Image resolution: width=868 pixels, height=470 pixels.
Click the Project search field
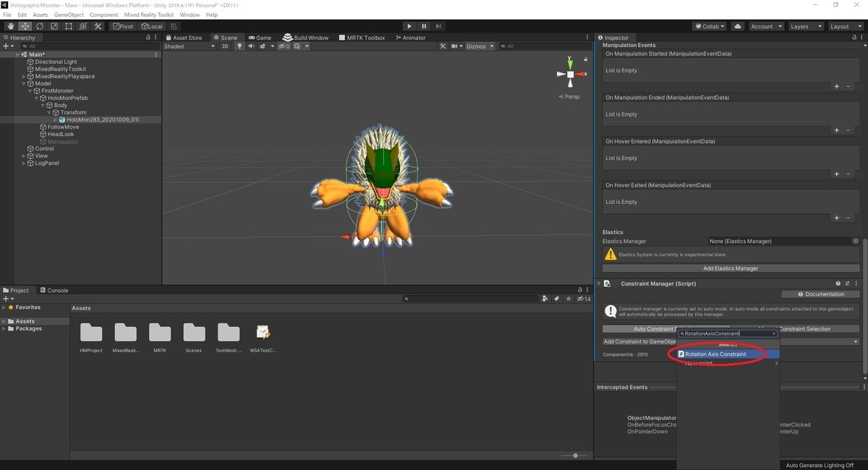pos(471,299)
